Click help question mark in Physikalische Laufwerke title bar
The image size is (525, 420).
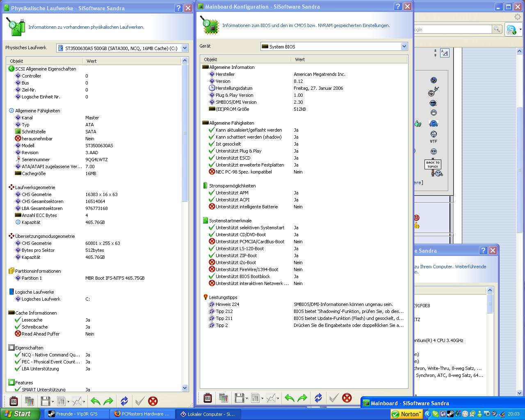pos(178,8)
